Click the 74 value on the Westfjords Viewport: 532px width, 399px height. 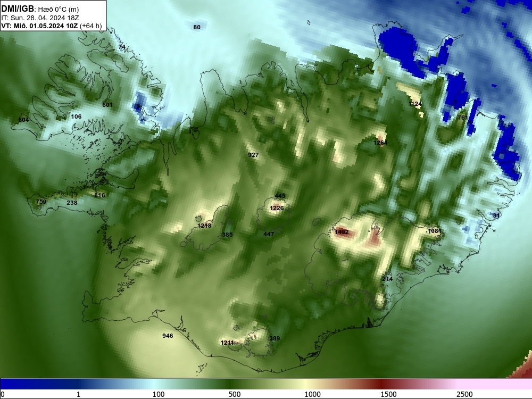122,47
